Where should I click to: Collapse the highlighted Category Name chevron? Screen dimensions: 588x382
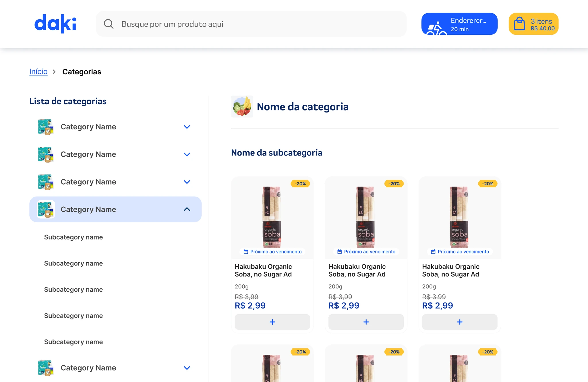pos(187,209)
